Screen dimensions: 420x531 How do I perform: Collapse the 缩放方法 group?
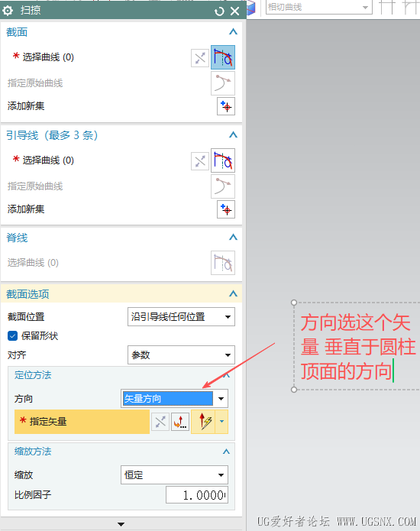(226, 452)
